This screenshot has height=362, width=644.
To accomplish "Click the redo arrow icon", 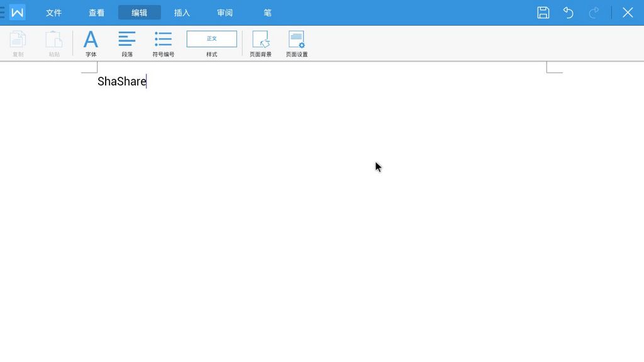I will (x=594, y=13).
